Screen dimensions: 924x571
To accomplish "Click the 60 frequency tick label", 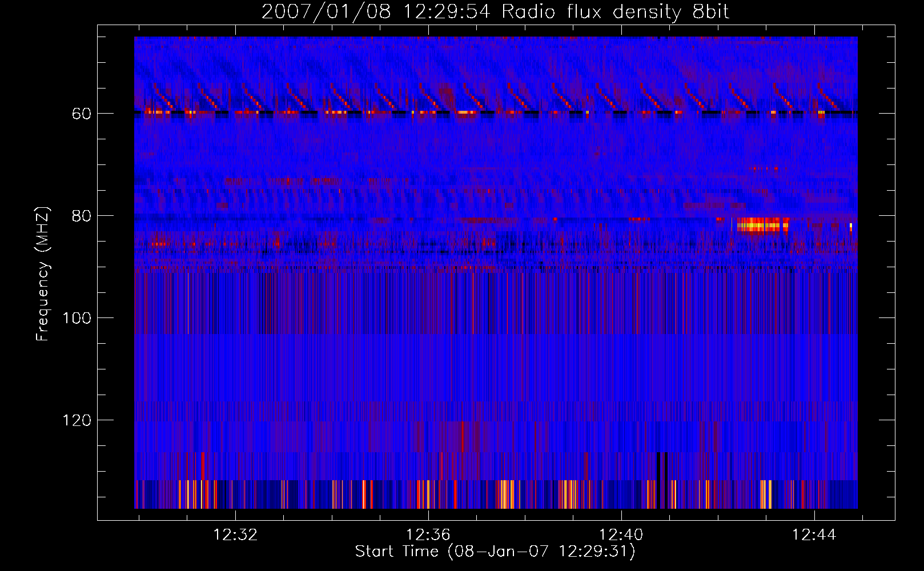I will point(82,114).
